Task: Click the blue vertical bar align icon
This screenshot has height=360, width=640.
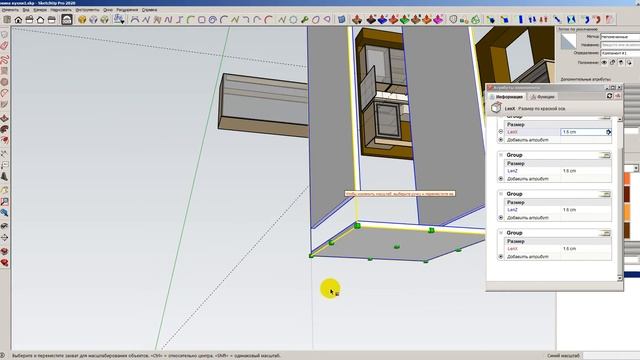Action: (x=521, y=20)
